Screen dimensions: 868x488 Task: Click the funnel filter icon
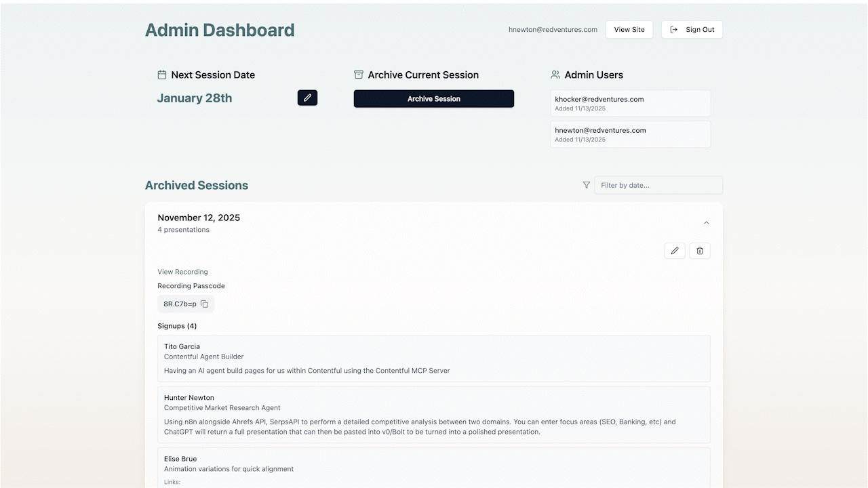click(x=587, y=185)
